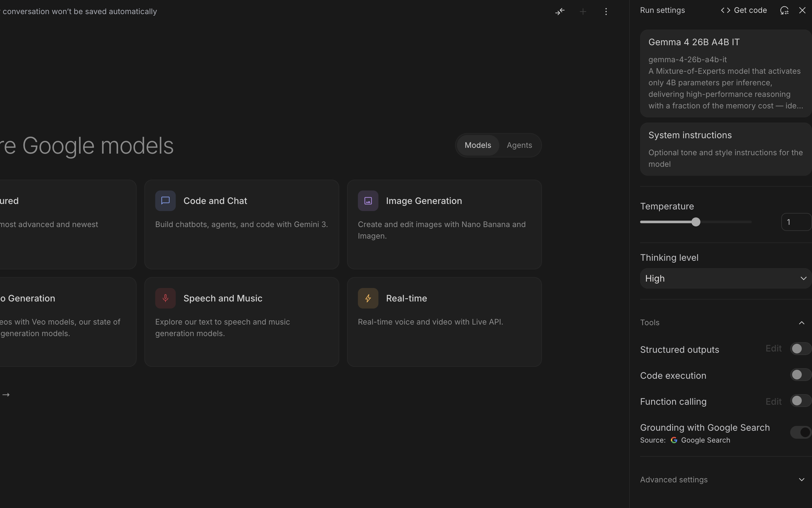Click the reset settings icon beside Get code
812x508 pixels.
(784, 10)
